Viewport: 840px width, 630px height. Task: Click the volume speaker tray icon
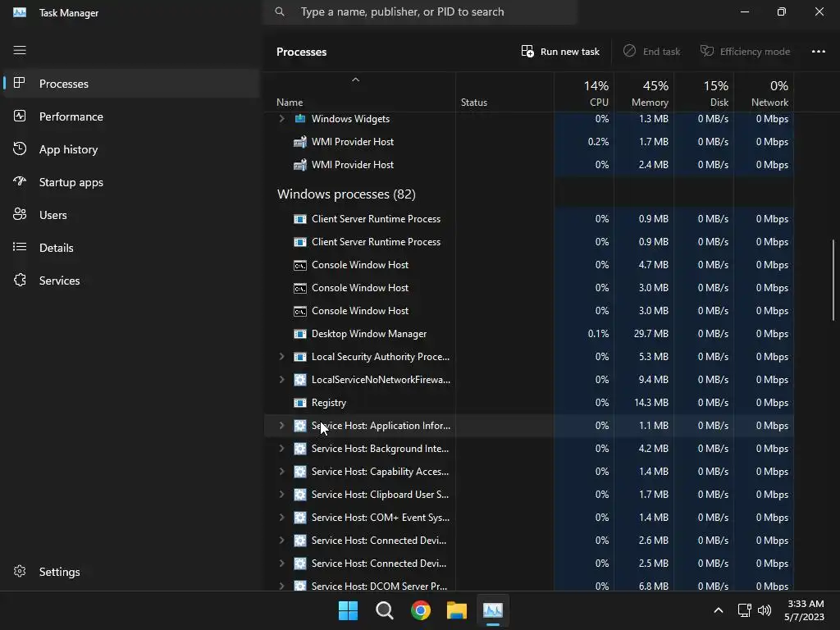tap(765, 610)
